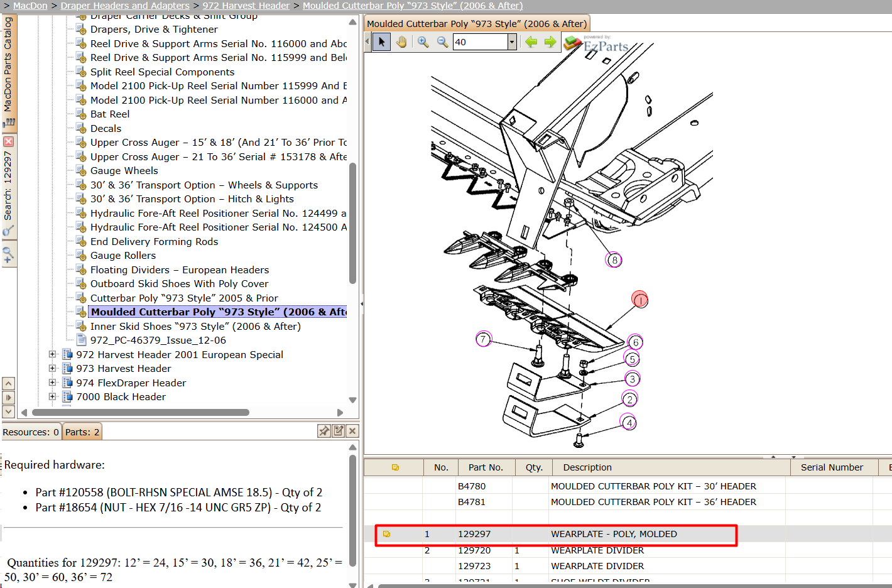Click callout number 5 on the diagram

click(632, 359)
